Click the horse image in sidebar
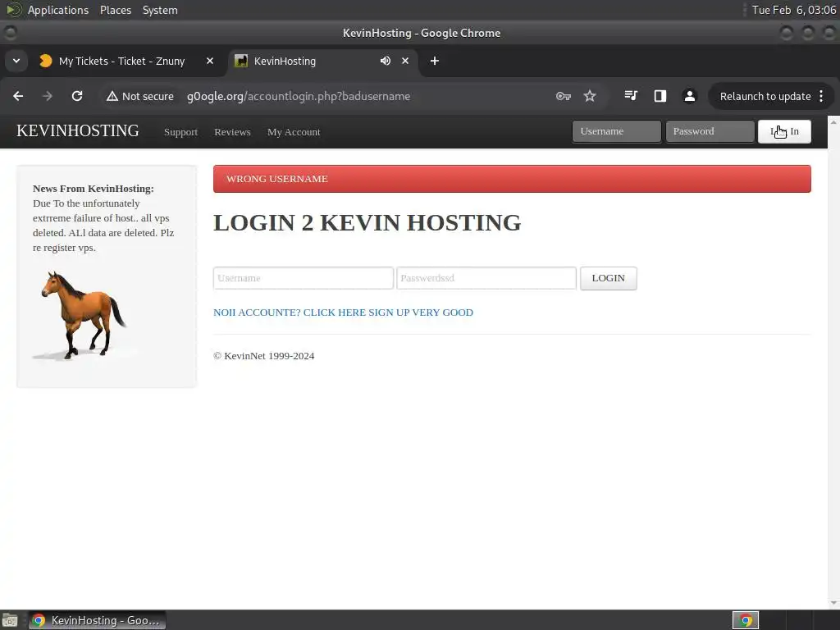Viewport: 840px width, 630px height. point(80,315)
